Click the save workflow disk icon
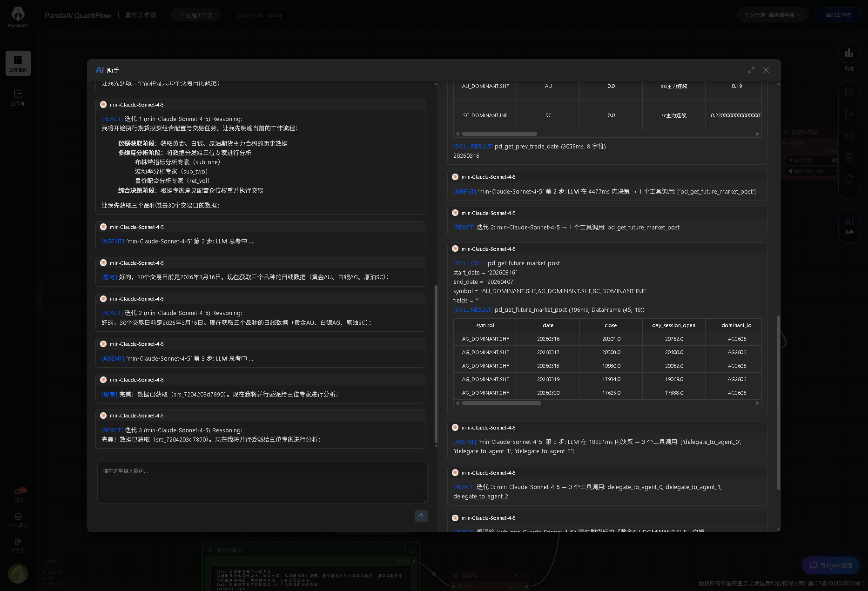 pyautogui.click(x=849, y=93)
